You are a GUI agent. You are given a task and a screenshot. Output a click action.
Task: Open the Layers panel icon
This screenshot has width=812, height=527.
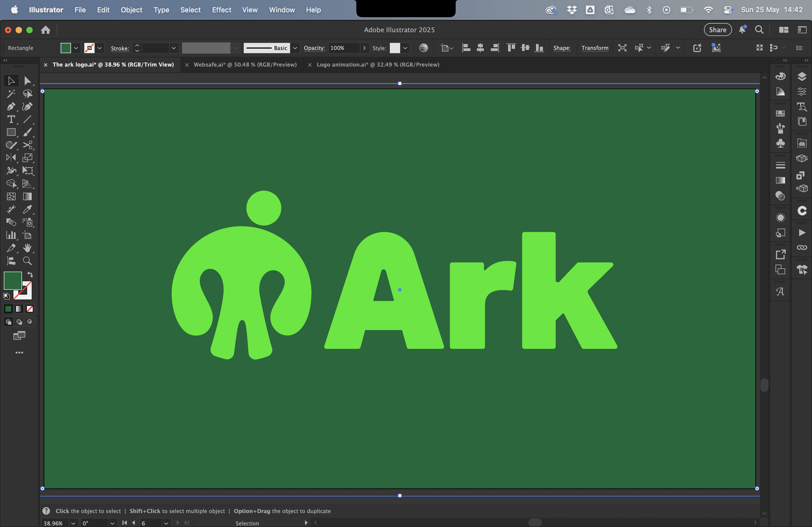(x=802, y=76)
